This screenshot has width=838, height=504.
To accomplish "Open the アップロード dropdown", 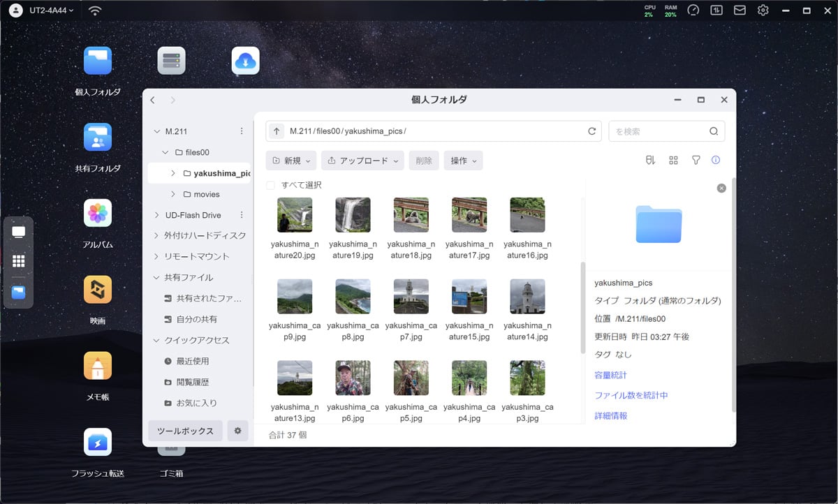I will point(362,161).
